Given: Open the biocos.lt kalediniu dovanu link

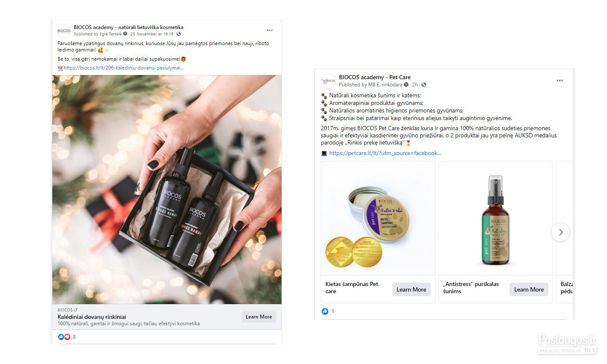Looking at the screenshot, I should pos(124,68).
